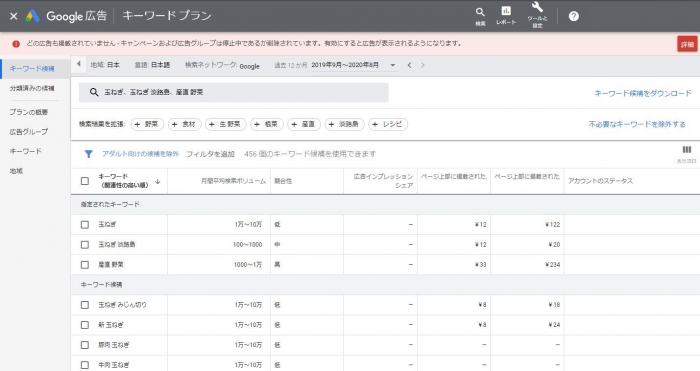Click the red alert warning icon
The height and width of the screenshot is (371, 700).
pyautogui.click(x=16, y=44)
